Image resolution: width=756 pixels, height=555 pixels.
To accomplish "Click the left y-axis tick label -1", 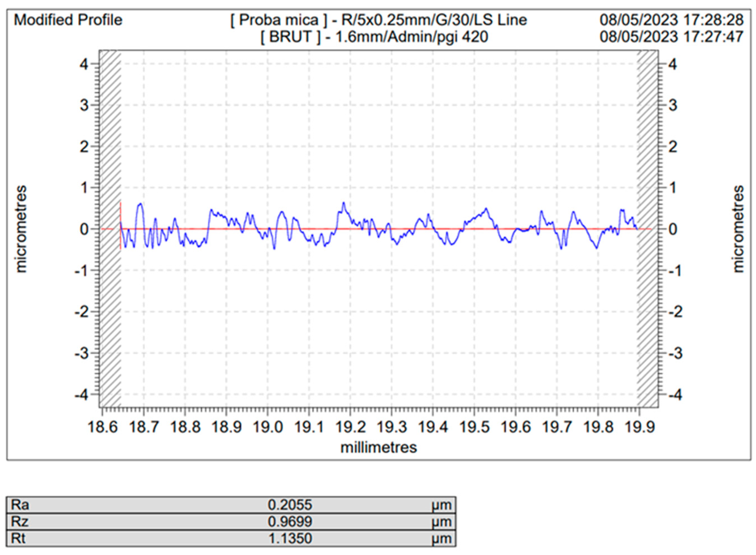I will (x=81, y=271).
